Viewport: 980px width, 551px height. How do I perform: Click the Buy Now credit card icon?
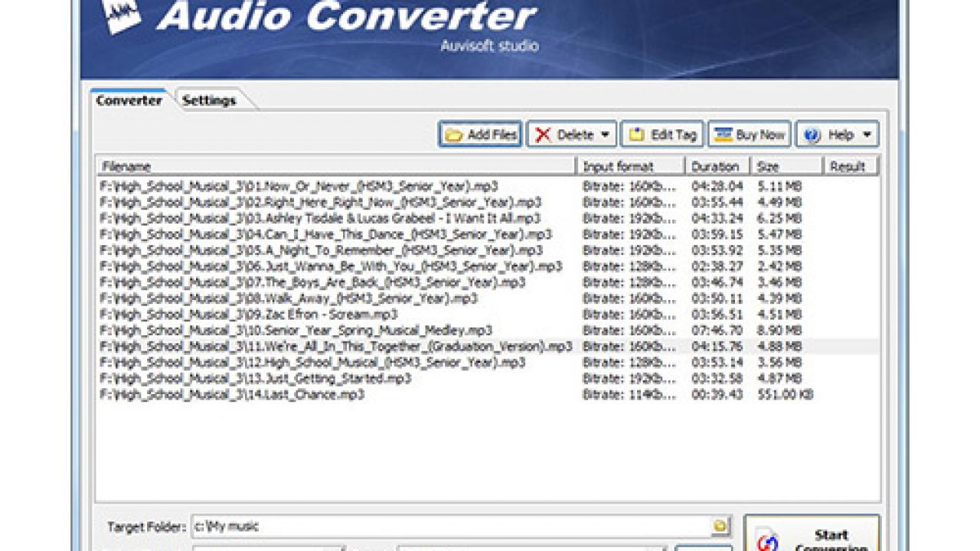(723, 135)
